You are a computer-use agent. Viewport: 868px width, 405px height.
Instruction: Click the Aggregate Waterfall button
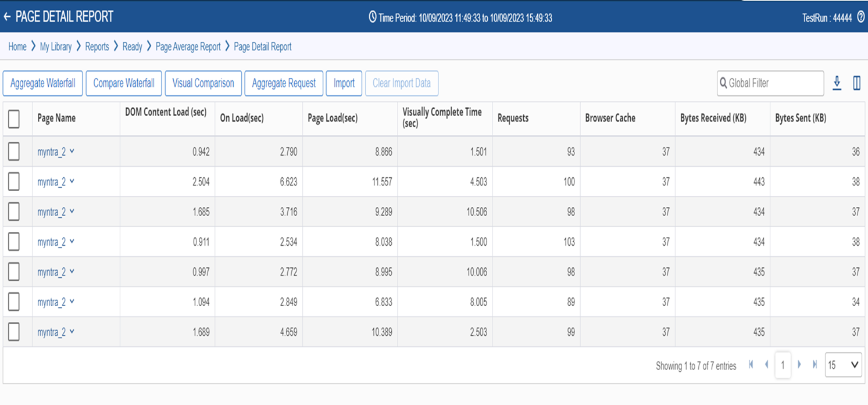coord(43,83)
